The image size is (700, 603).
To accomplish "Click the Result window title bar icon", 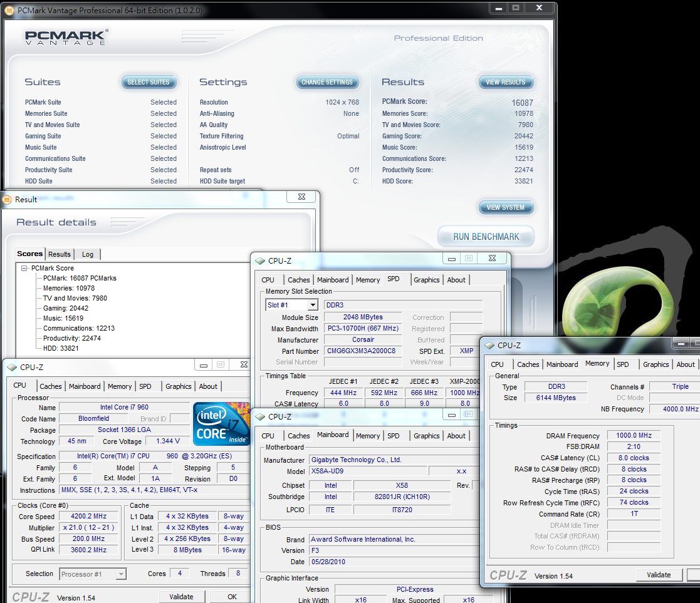I will click(8, 200).
